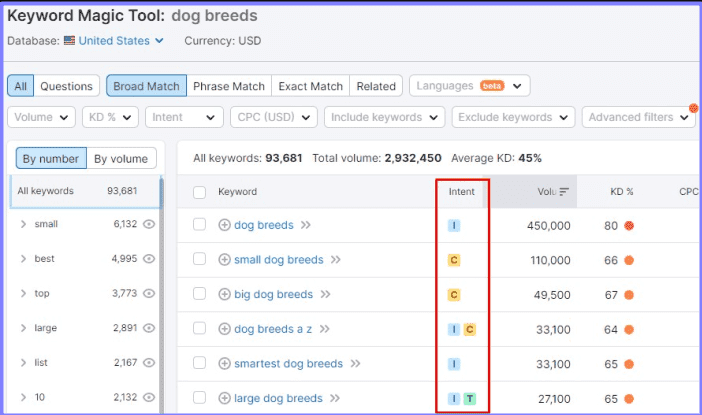Image resolution: width=702 pixels, height=415 pixels.
Task: Add 'small dog breeds' with plus icon
Action: [224, 260]
